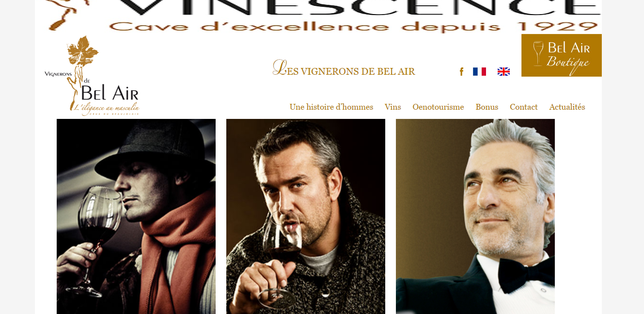Open the Une histoire d'hommes menu
Viewport: 644px width, 314px height.
coord(331,107)
